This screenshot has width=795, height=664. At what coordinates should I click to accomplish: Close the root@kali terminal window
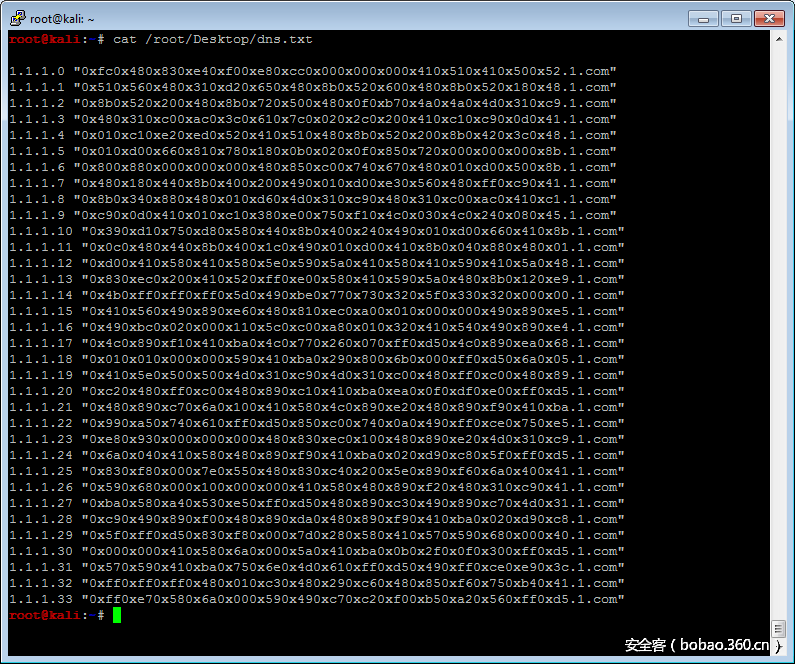pos(769,19)
